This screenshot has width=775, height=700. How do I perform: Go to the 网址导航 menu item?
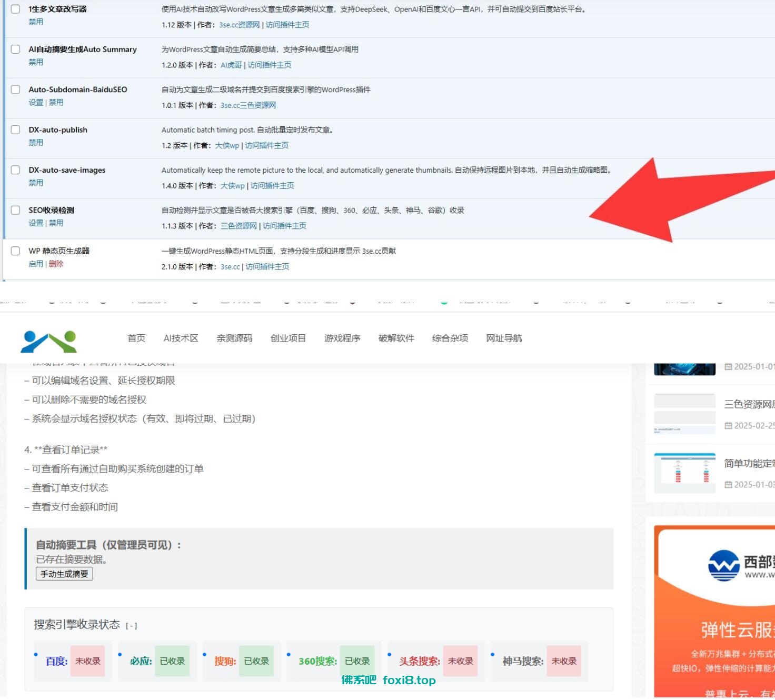[x=504, y=338]
